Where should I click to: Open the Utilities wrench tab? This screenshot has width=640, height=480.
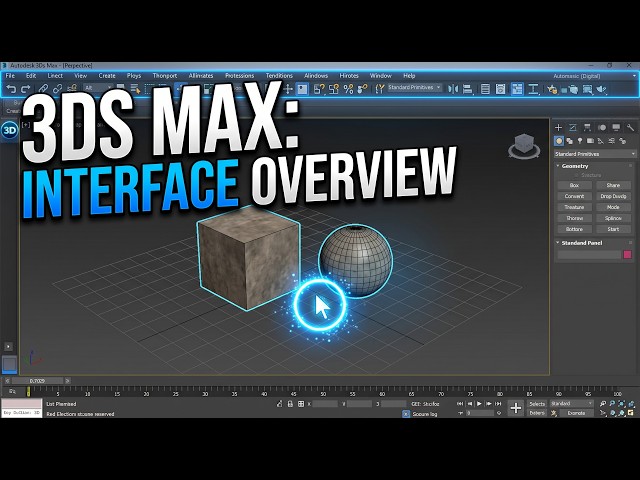coord(630,128)
